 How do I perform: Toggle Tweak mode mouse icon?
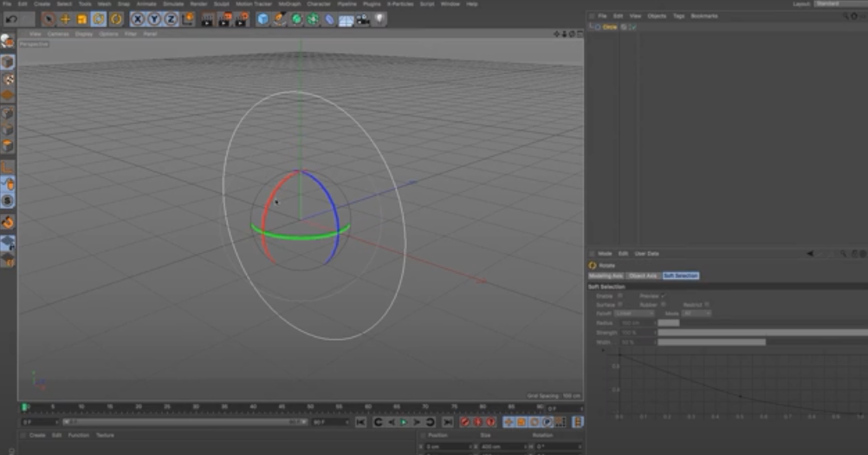[7, 184]
